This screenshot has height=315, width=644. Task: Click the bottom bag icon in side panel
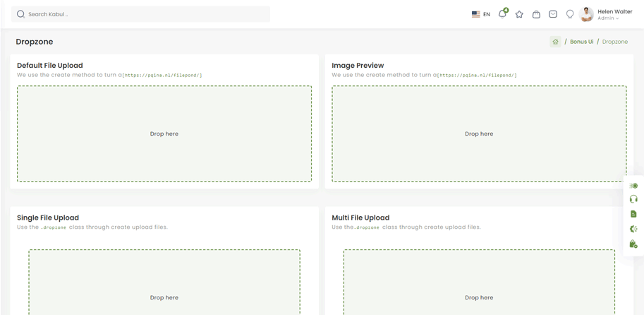click(x=633, y=244)
